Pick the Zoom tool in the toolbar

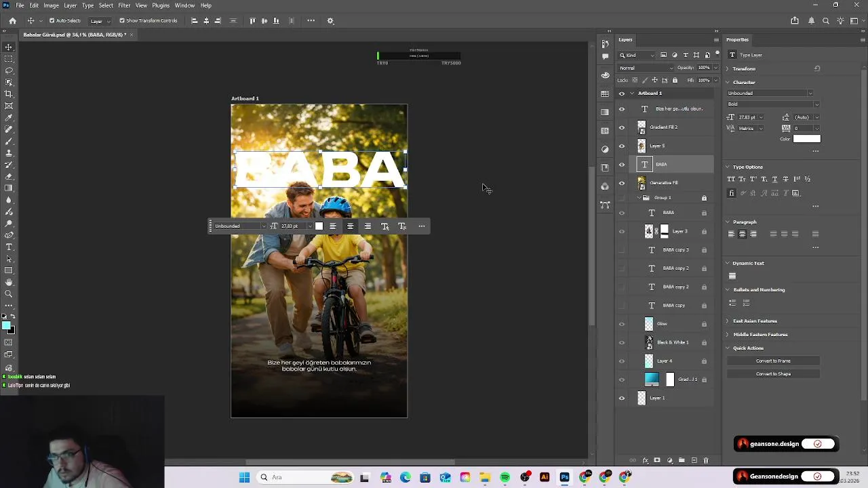coord(9,293)
